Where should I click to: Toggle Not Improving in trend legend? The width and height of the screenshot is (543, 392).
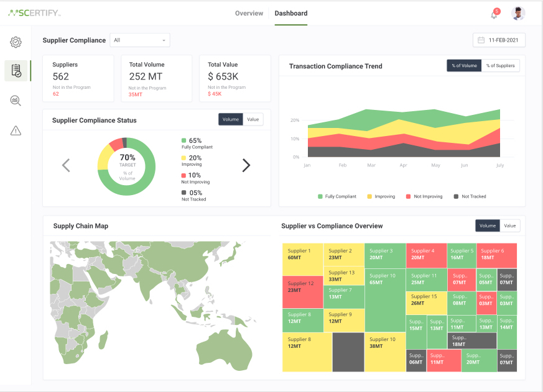pos(424,196)
